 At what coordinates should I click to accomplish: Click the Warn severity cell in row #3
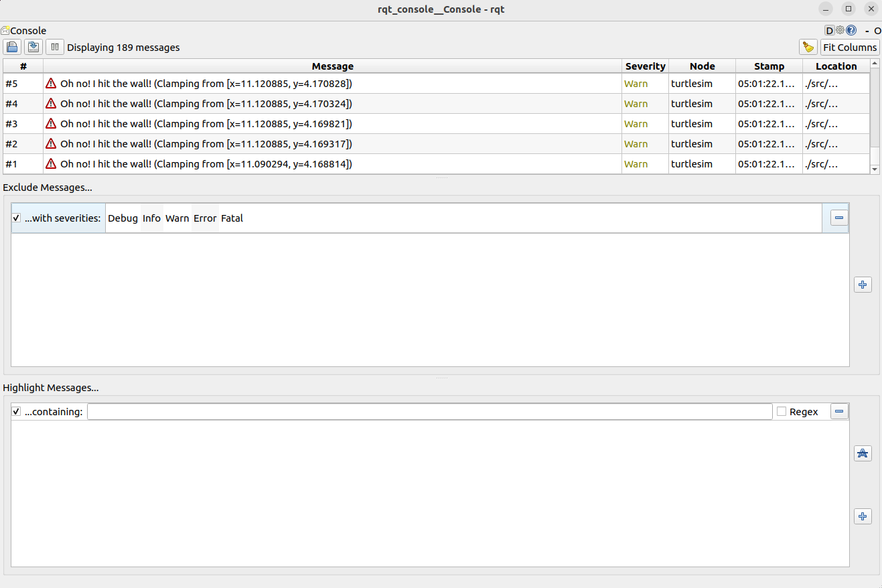646,124
